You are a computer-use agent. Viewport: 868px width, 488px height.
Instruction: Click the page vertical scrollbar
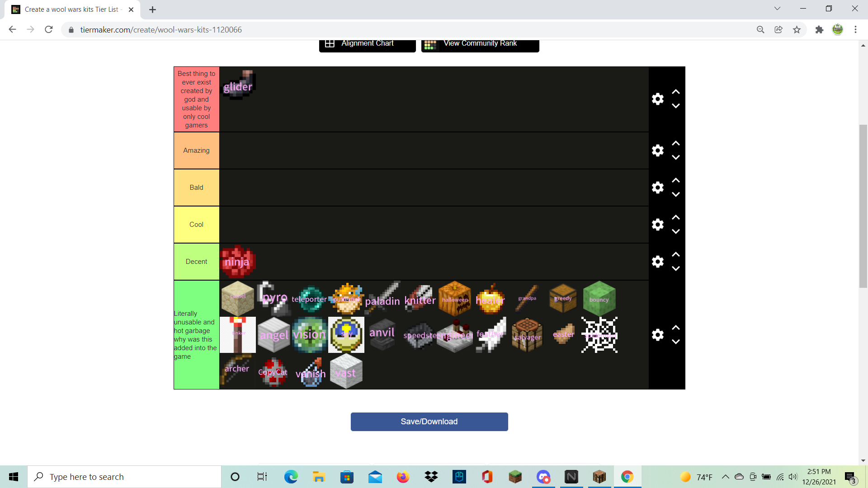coord(863,206)
